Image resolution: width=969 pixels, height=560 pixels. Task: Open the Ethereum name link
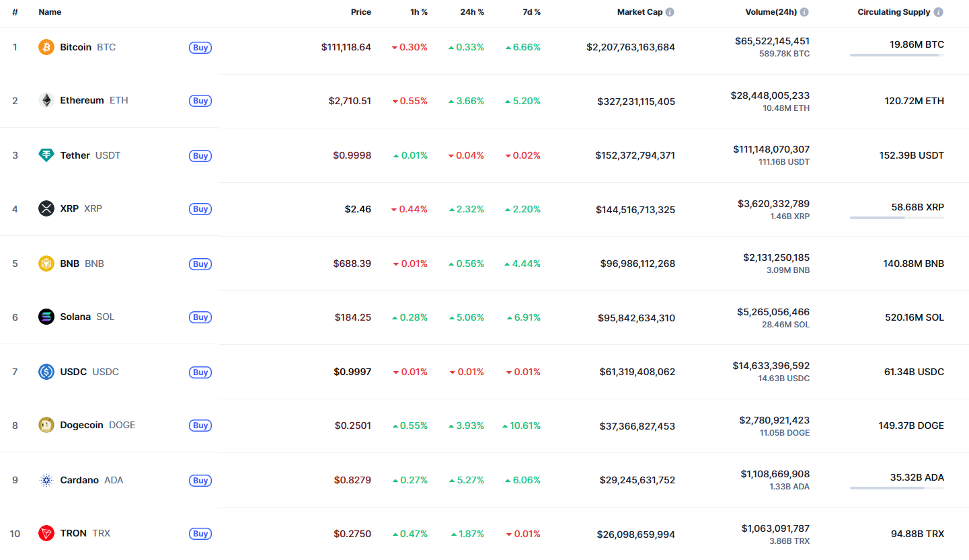point(82,100)
